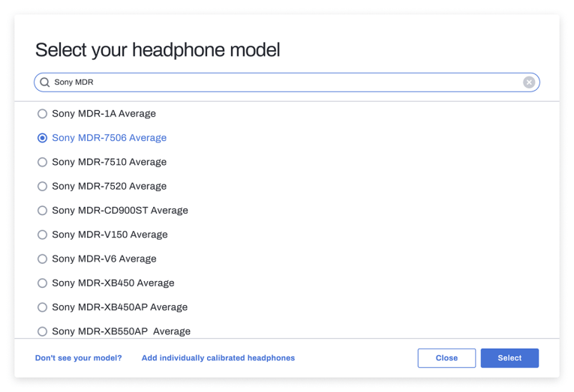Click the Sony MDR search text field
This screenshot has height=392, width=574.
click(x=287, y=82)
